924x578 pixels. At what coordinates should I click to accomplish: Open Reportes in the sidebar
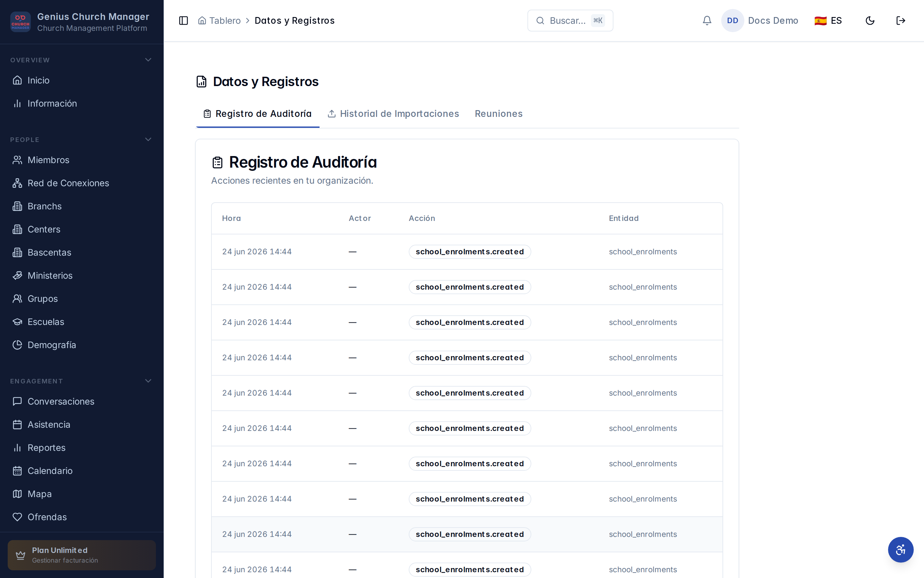coord(82,448)
